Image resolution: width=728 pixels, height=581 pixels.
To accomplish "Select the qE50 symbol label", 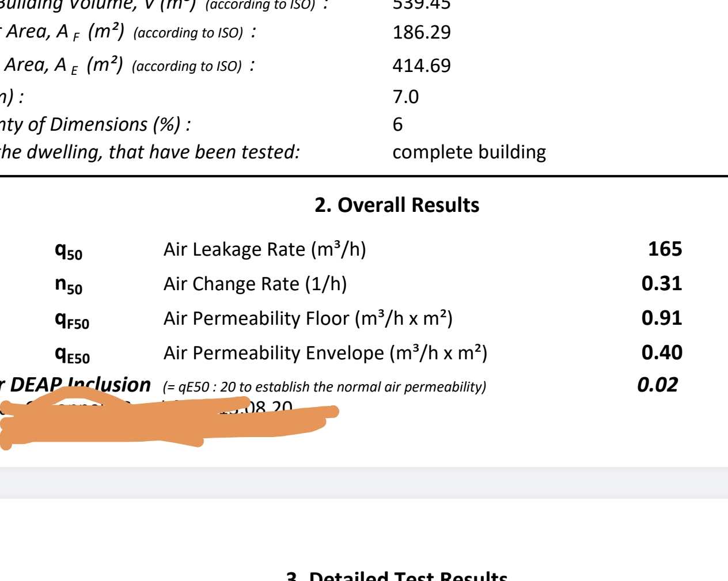I will point(72,354).
